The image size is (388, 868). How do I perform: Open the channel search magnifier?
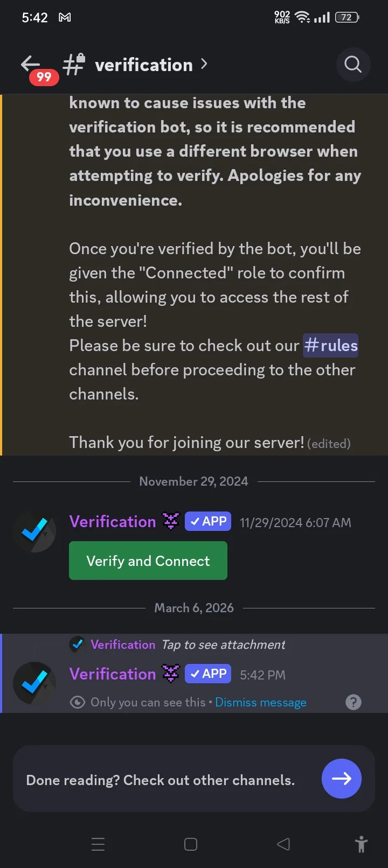point(353,65)
